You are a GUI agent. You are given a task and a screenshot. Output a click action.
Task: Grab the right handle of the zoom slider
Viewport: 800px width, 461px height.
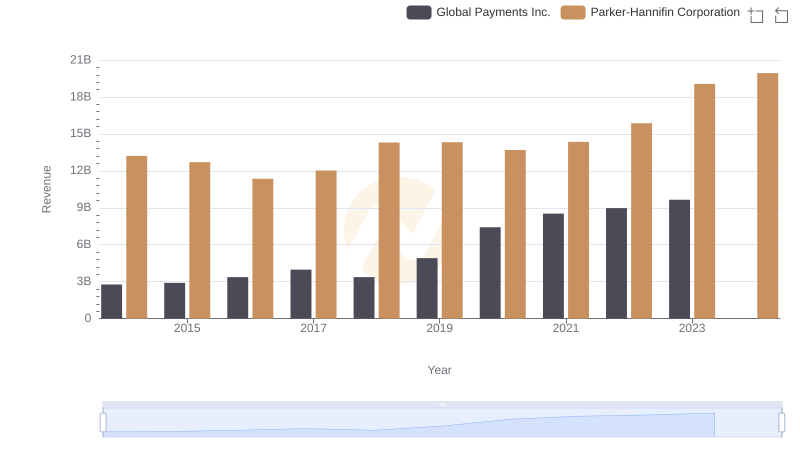[x=782, y=423]
